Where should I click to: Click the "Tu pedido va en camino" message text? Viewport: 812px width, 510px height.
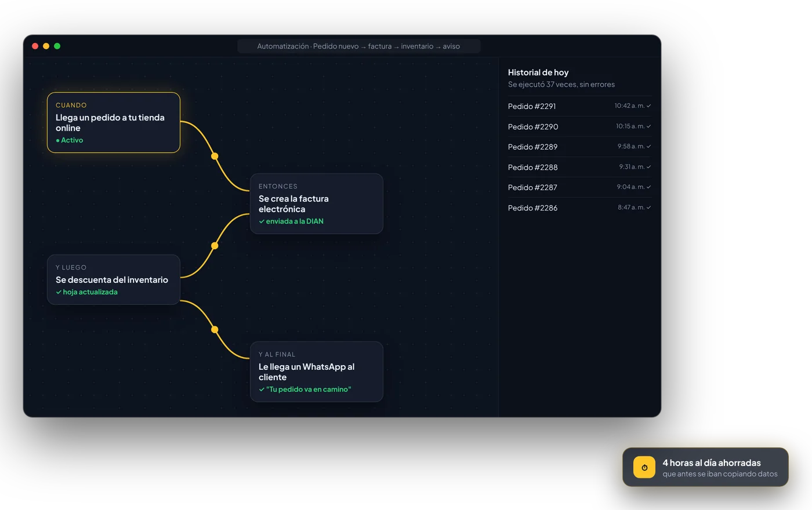point(309,389)
